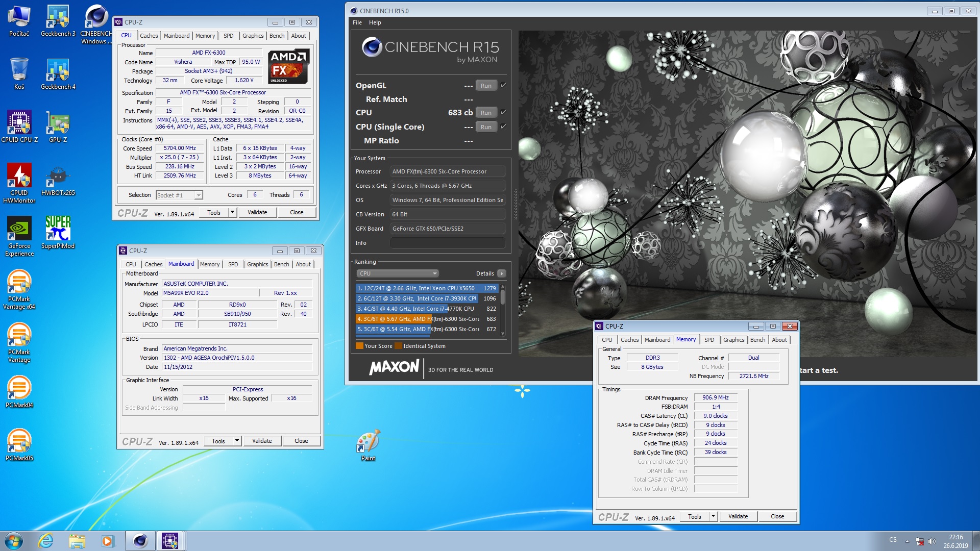This screenshot has width=980, height=551.
Task: Open Windows Explorer from taskbar
Action: (x=77, y=541)
